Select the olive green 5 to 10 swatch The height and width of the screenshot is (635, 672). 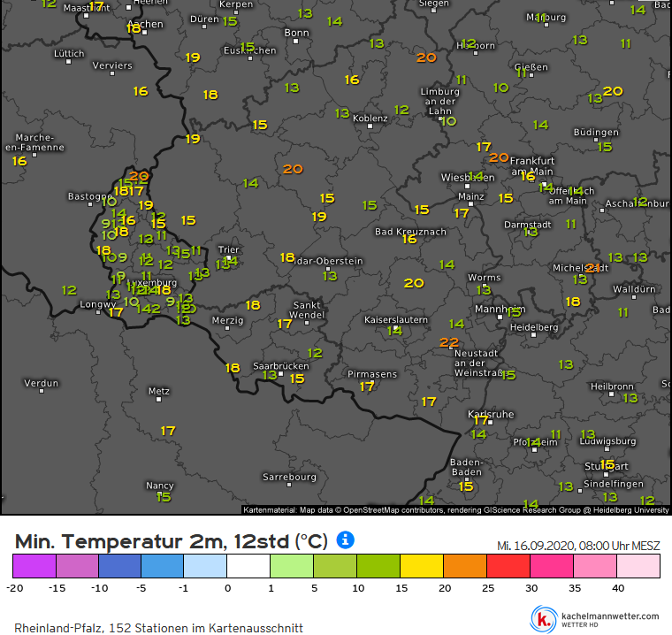tap(335, 566)
